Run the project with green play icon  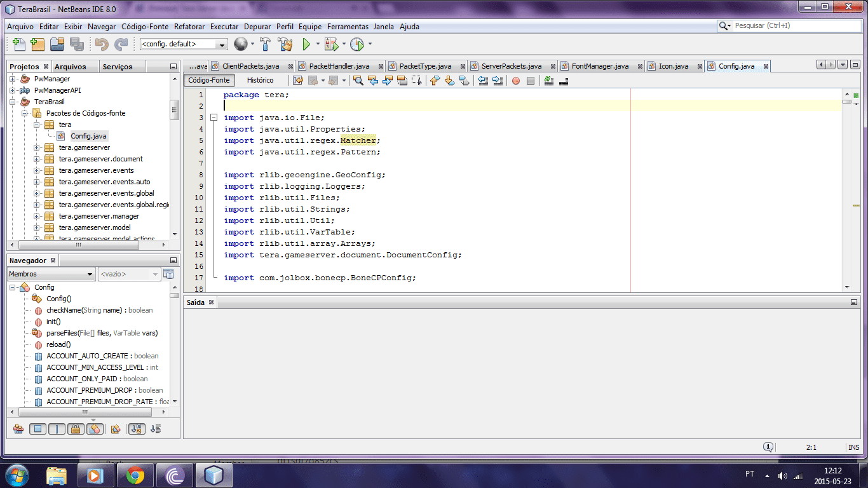tap(306, 44)
